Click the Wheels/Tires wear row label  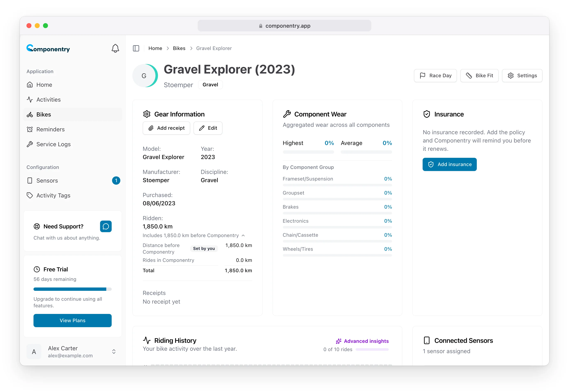click(x=298, y=249)
